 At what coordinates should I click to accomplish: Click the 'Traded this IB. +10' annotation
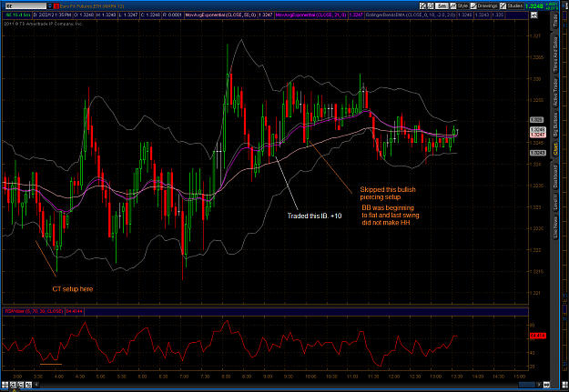pyautogui.click(x=314, y=216)
